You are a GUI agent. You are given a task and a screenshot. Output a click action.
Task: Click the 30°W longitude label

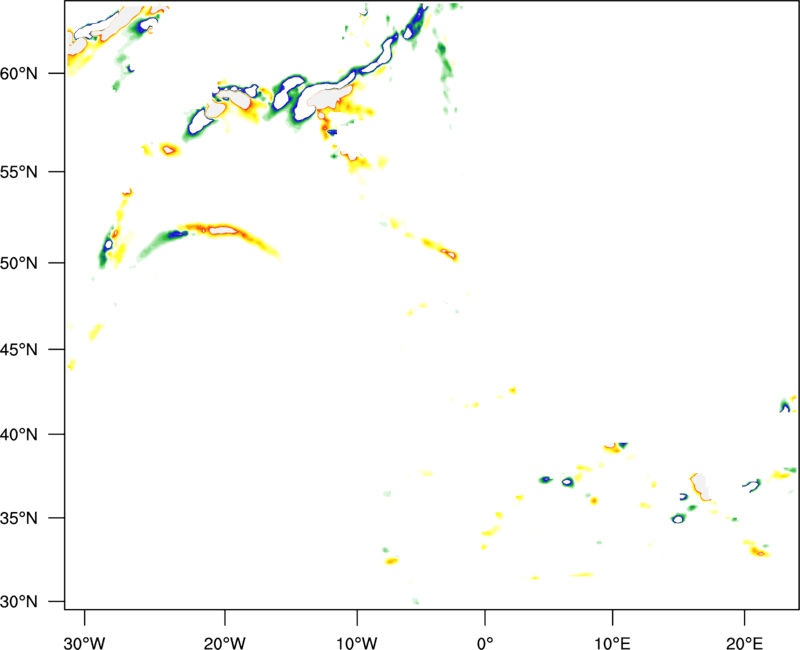click(85, 643)
